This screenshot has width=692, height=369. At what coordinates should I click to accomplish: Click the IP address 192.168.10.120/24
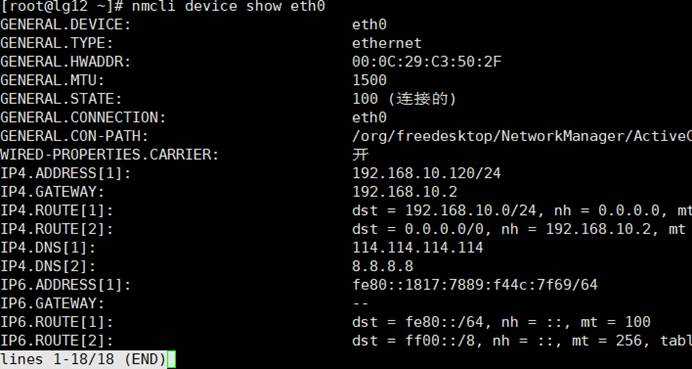point(426,173)
